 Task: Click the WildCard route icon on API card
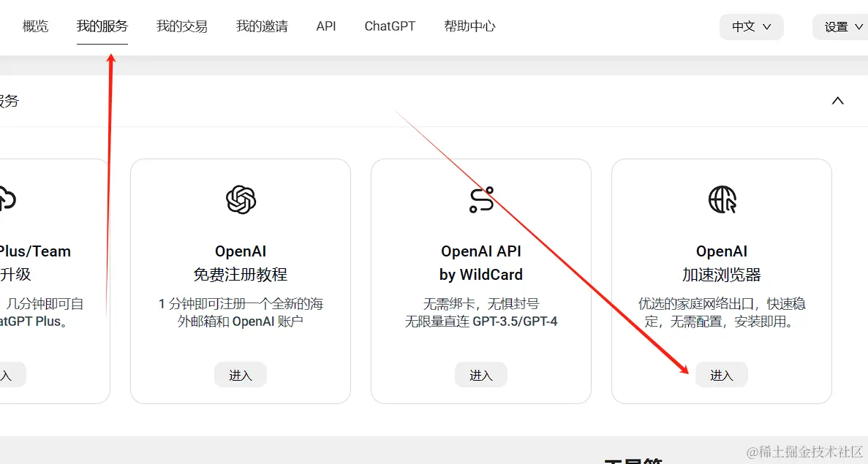(x=481, y=199)
